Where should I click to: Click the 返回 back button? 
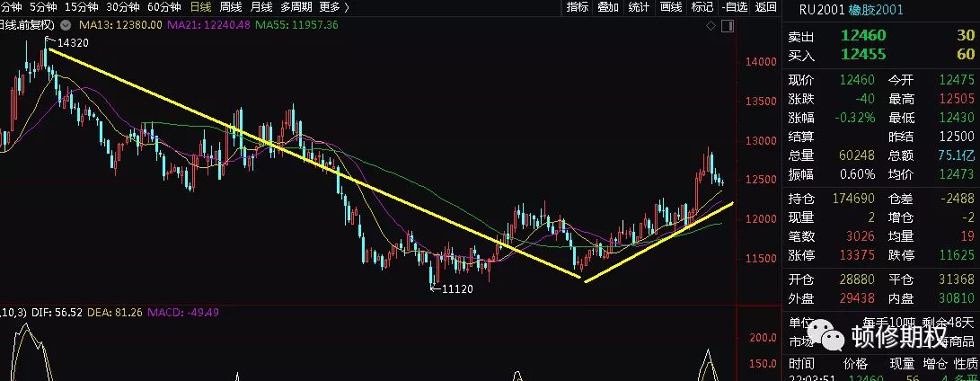765,7
